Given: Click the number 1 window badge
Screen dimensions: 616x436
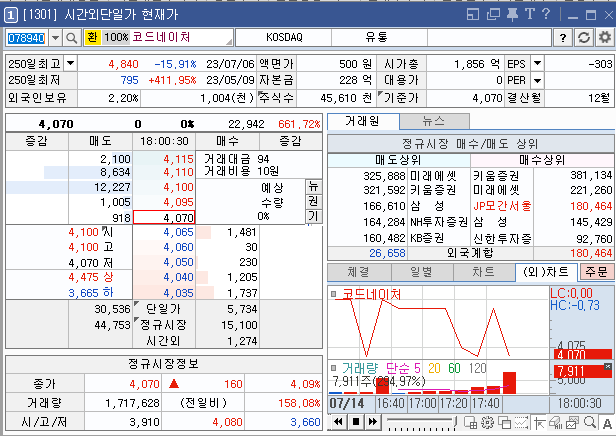Looking at the screenshot, I should pyautogui.click(x=11, y=15).
